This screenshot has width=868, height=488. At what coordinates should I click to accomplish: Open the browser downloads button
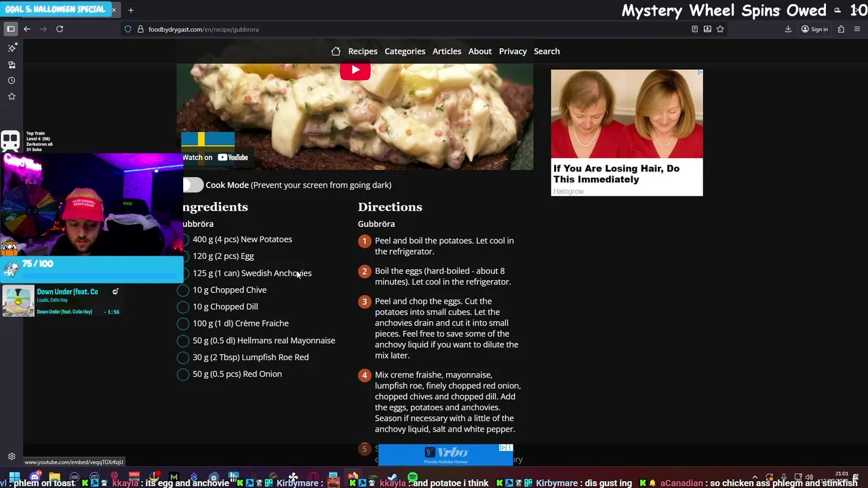788,29
